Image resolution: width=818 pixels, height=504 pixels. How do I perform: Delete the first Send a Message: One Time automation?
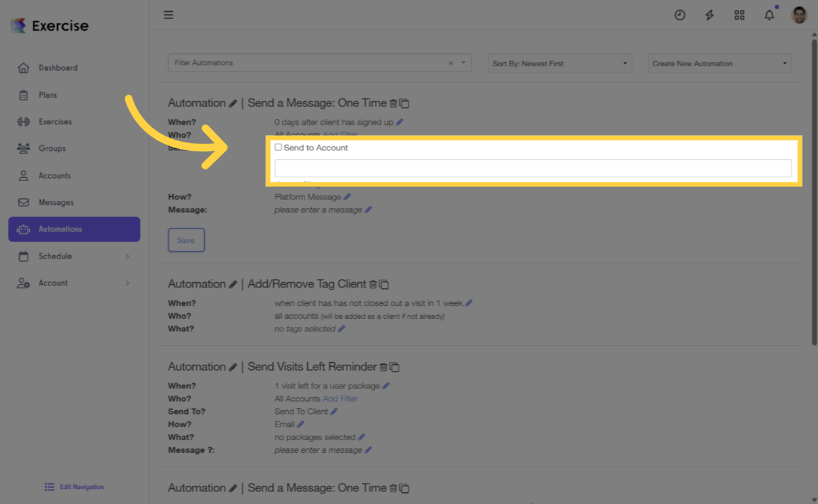(393, 104)
